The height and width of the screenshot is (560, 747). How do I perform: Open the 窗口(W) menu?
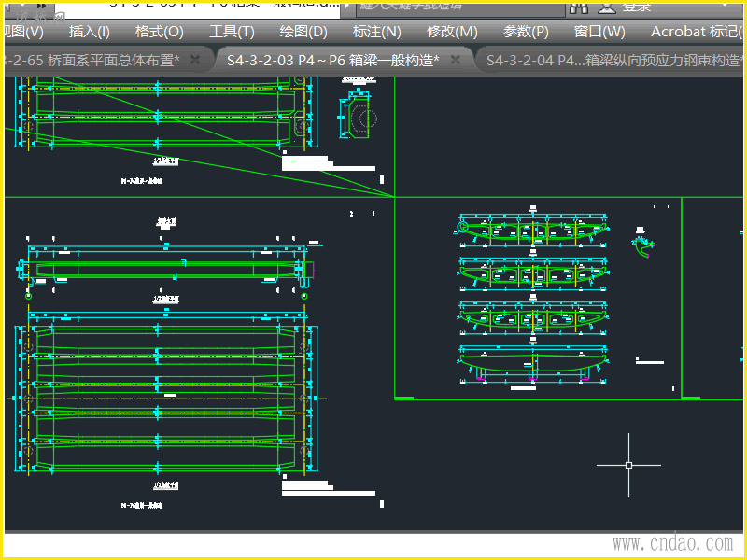(599, 32)
